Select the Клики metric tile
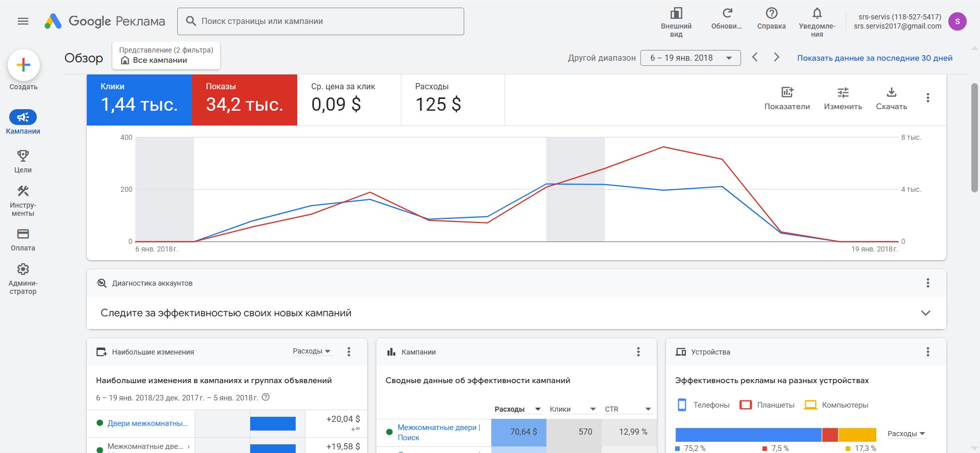This screenshot has height=453, width=980. point(139,100)
